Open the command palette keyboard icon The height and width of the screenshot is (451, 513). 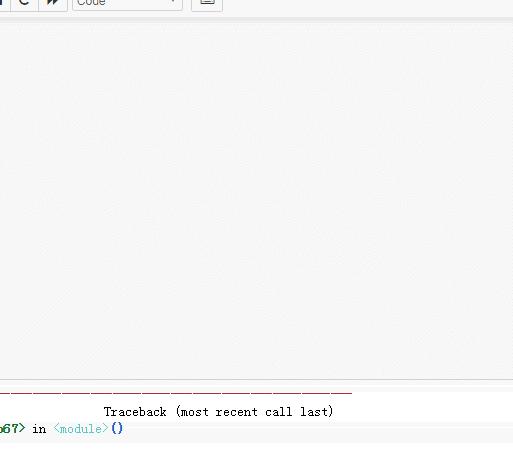click(207, 3)
